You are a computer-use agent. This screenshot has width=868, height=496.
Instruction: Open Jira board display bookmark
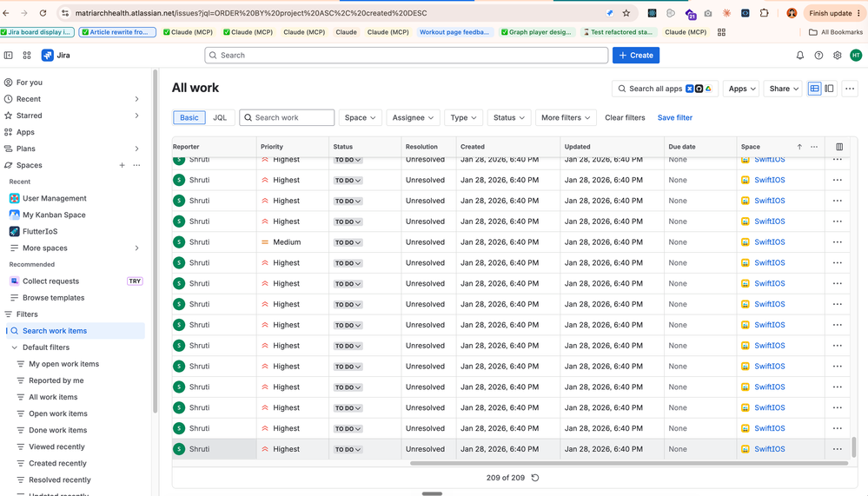pos(37,32)
